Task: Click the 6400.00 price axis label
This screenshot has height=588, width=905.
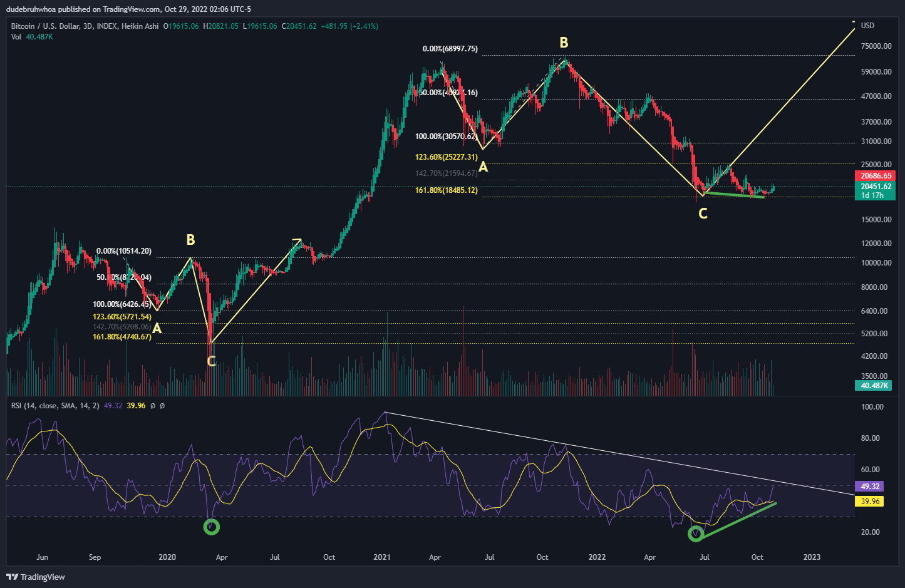Action: [x=874, y=311]
